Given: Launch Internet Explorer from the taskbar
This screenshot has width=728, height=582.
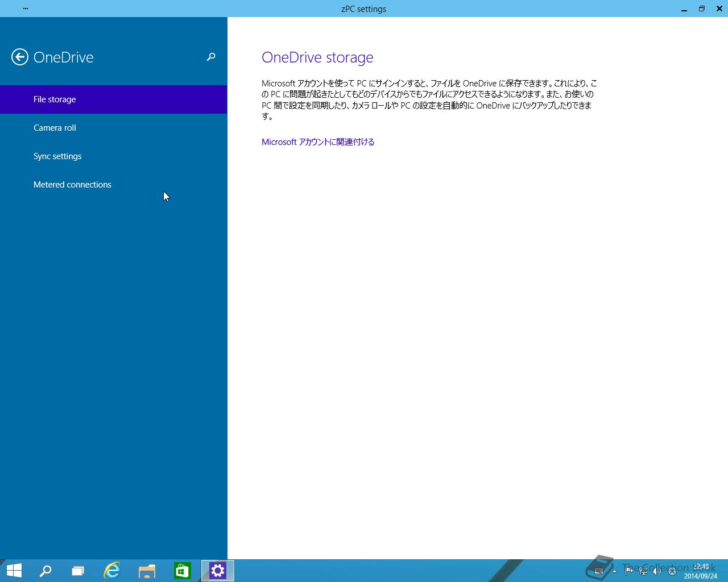Looking at the screenshot, I should [x=112, y=571].
